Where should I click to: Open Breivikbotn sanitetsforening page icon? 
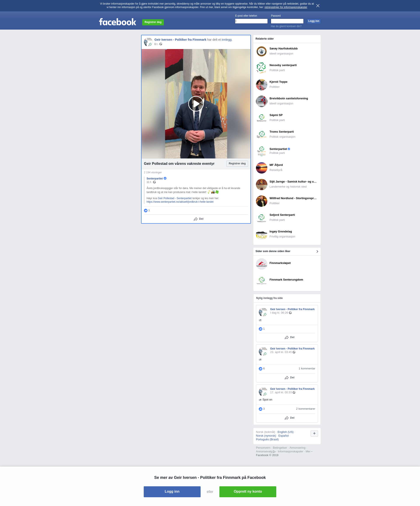point(262,101)
